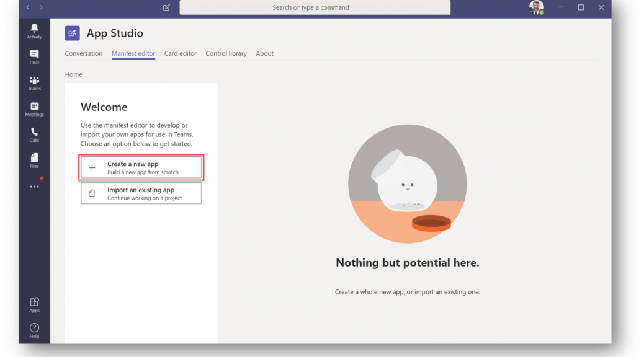Open the profile avatar menu
The image size is (644, 357).
(x=537, y=7)
